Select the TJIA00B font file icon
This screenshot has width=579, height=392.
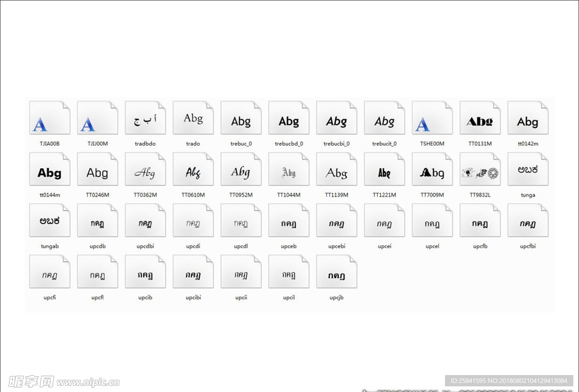(x=49, y=118)
